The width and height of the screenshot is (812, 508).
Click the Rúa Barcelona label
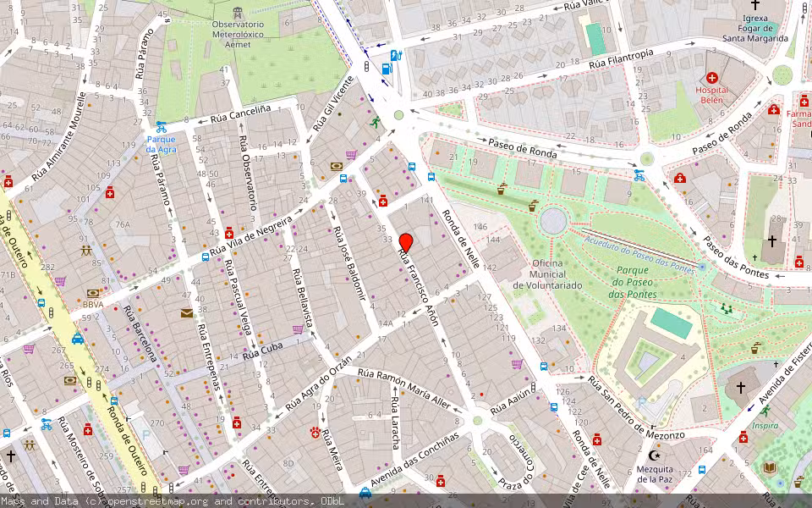click(x=140, y=334)
